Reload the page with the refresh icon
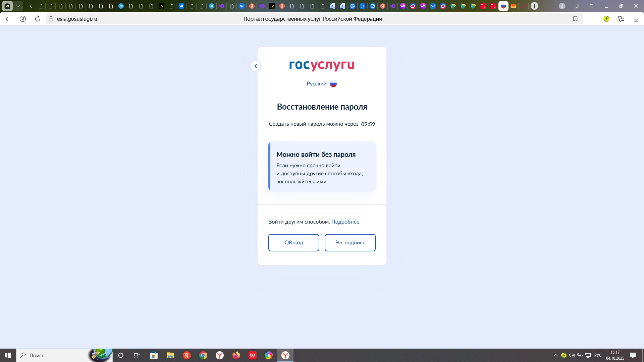This screenshot has height=362, width=644. [38, 19]
